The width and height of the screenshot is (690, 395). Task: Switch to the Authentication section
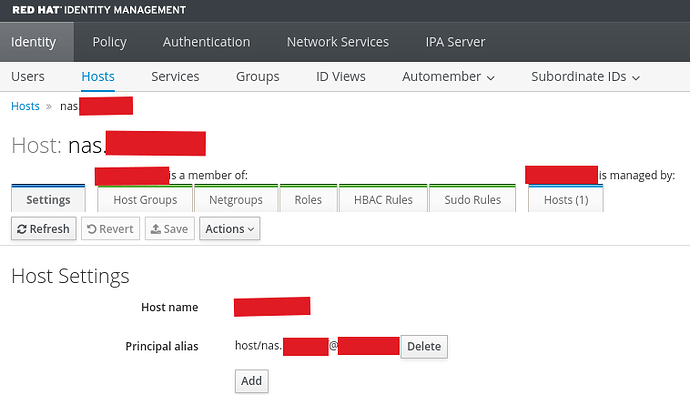[206, 42]
